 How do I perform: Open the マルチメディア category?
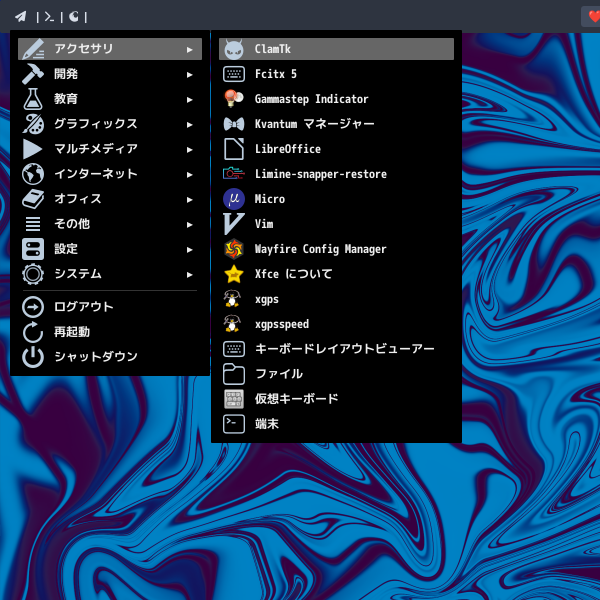pyautogui.click(x=110, y=149)
